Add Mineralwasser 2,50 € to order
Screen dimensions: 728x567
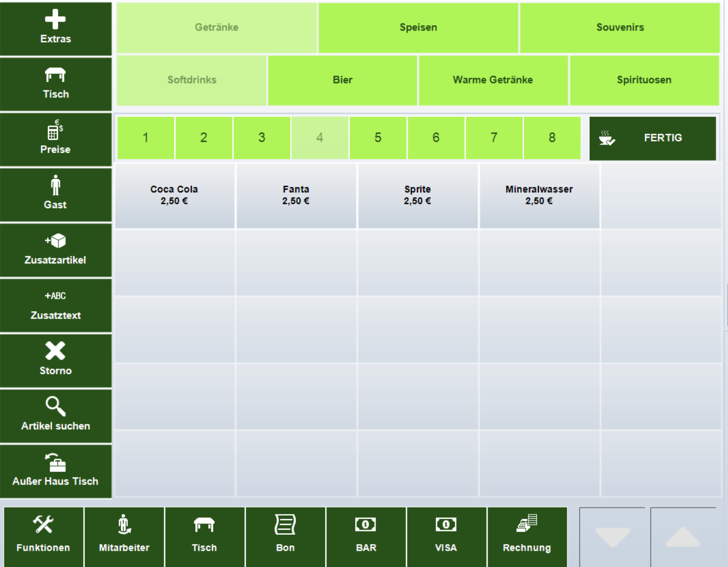point(539,196)
